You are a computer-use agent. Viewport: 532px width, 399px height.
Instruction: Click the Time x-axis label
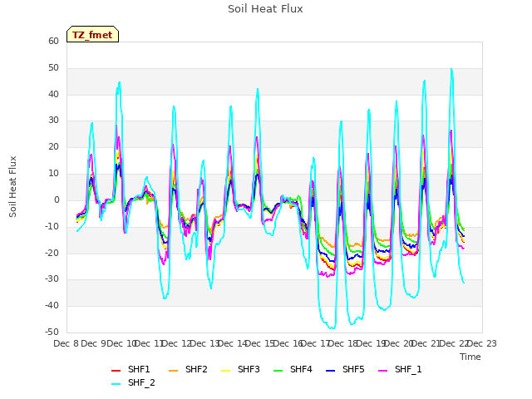coord(470,357)
